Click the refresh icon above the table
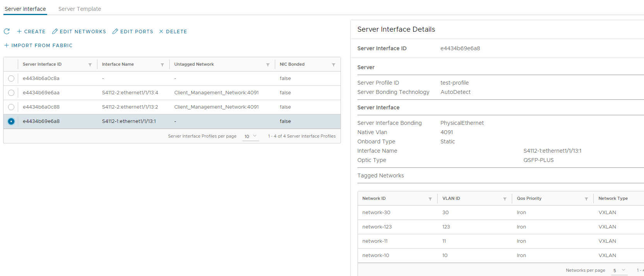 coord(7,31)
